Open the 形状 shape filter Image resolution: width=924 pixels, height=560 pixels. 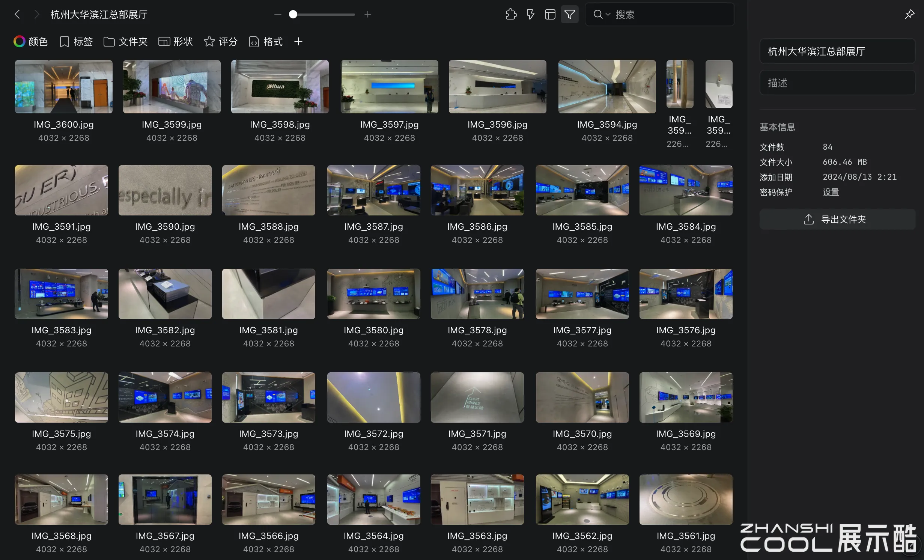tap(176, 41)
